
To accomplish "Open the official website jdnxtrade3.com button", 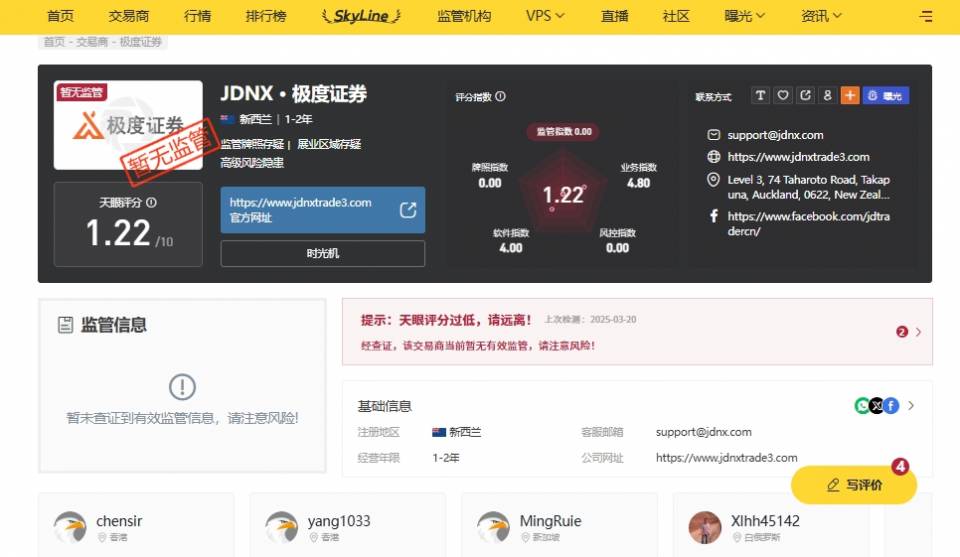I will 323,209.
